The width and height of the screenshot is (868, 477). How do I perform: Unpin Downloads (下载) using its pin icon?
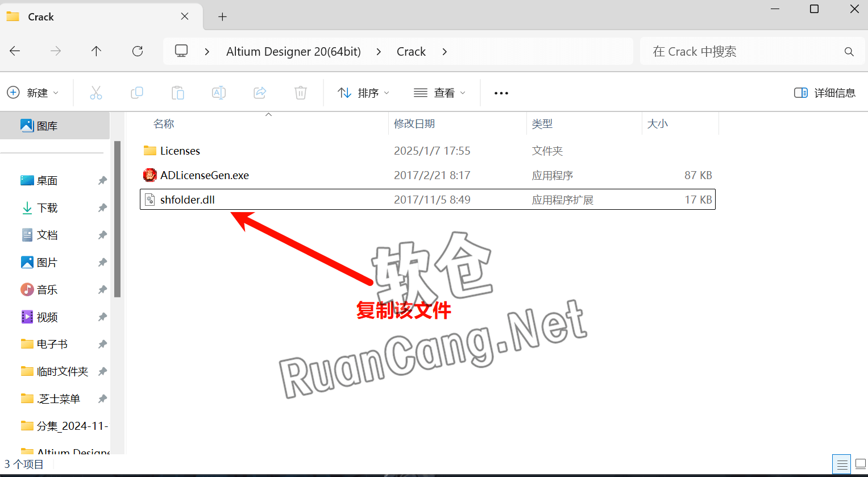(x=102, y=208)
